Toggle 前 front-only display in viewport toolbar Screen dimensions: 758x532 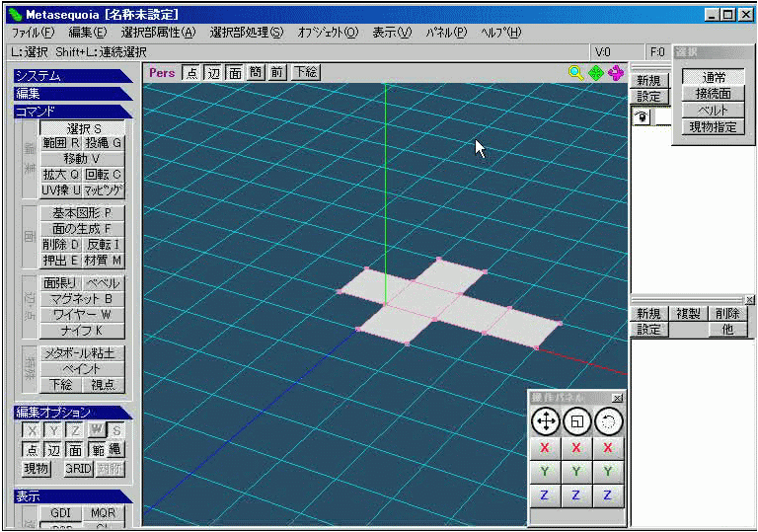(277, 73)
